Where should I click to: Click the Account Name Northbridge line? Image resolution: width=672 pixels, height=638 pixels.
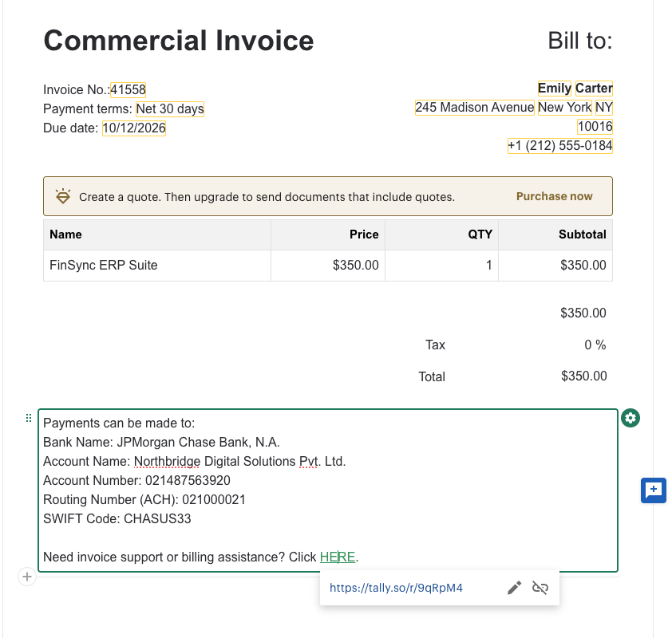pyautogui.click(x=195, y=461)
